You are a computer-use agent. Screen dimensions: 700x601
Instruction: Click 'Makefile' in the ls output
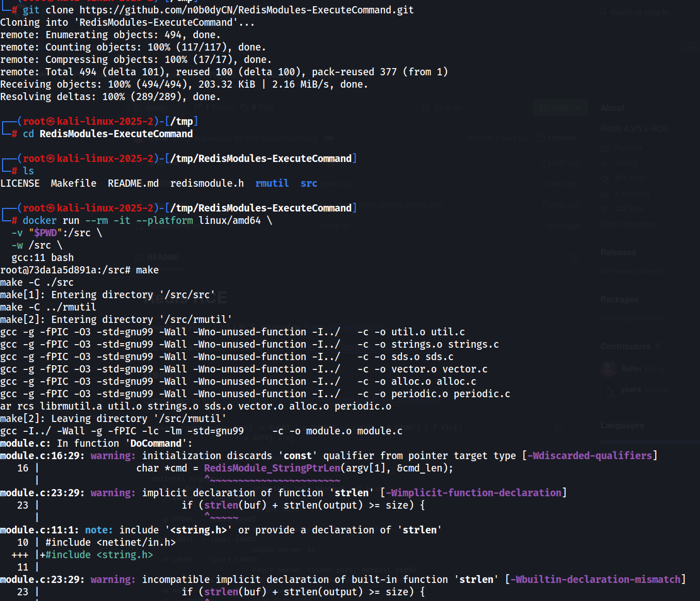coord(74,183)
